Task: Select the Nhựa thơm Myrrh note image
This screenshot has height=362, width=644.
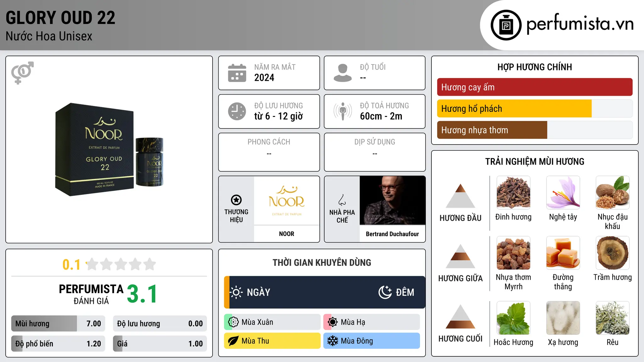Action: [x=514, y=253]
